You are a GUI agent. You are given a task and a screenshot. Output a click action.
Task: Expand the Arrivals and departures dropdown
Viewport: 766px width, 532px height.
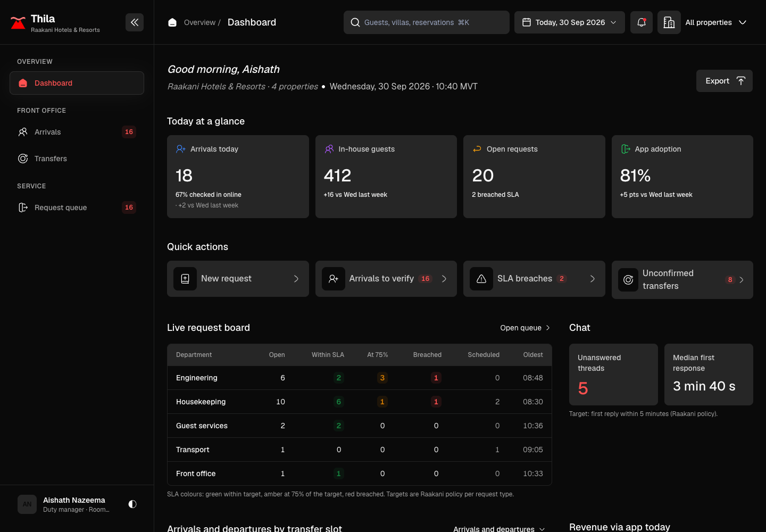499,529
